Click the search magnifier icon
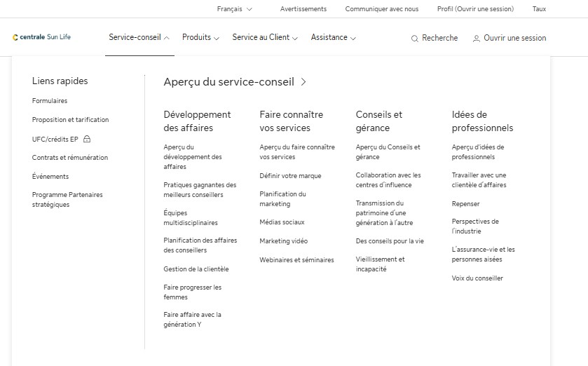The image size is (588, 366). (415, 39)
